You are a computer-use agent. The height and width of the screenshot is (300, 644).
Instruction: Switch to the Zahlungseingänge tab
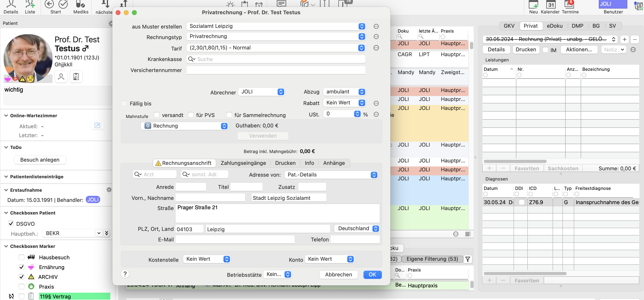pos(243,163)
